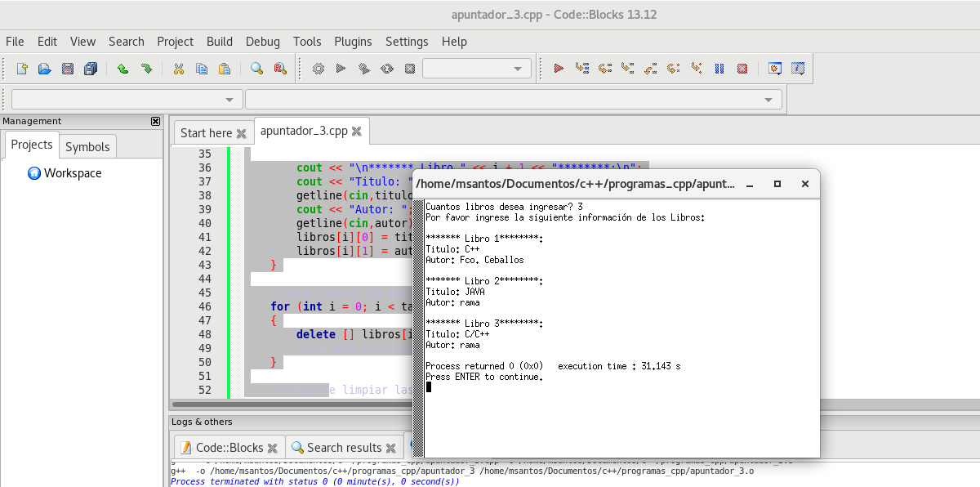Open the build target dropdown
This screenshot has height=487, width=980.
(477, 69)
